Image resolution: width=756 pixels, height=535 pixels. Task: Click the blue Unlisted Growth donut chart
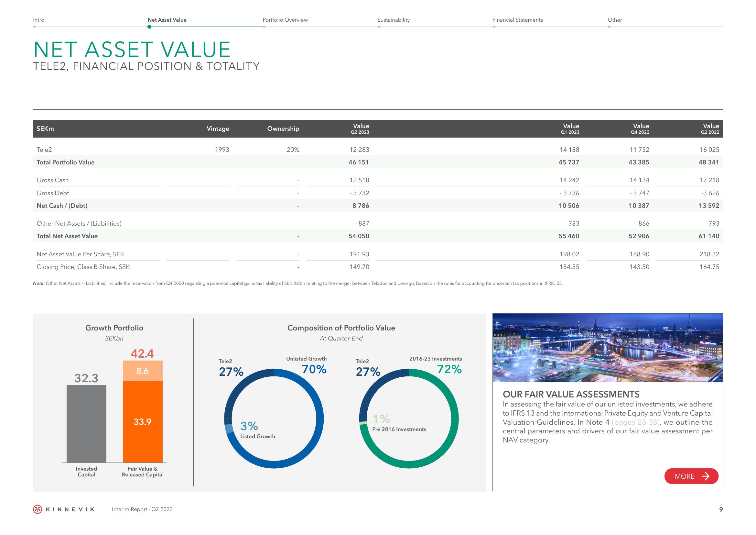(274, 418)
